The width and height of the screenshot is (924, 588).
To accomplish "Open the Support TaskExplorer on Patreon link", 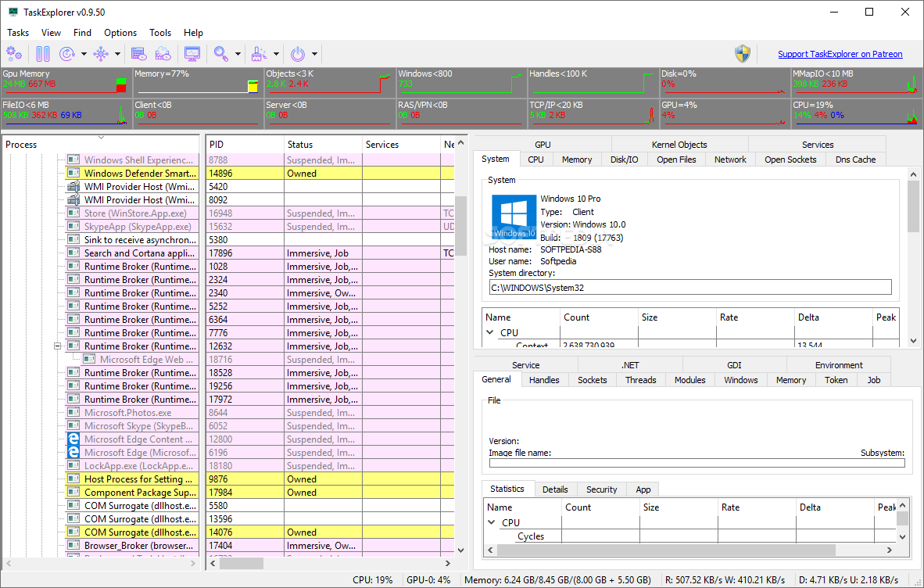I will point(840,53).
